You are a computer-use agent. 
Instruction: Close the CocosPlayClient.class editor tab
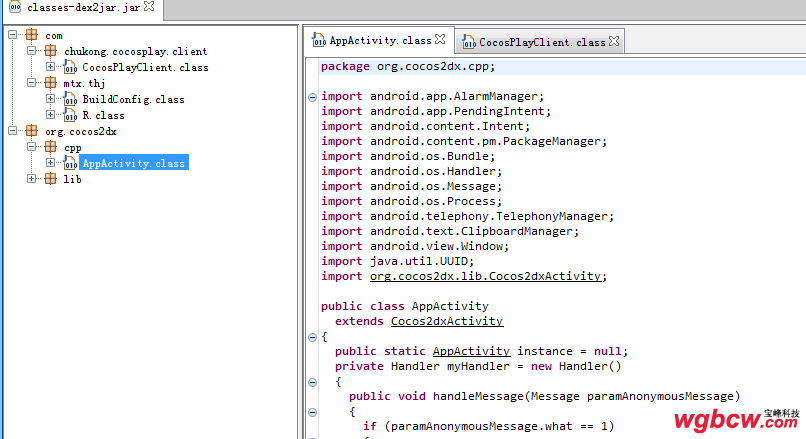[614, 42]
